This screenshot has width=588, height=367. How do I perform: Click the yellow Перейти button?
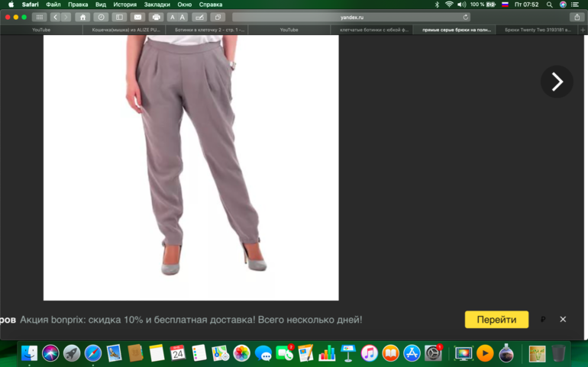496,320
